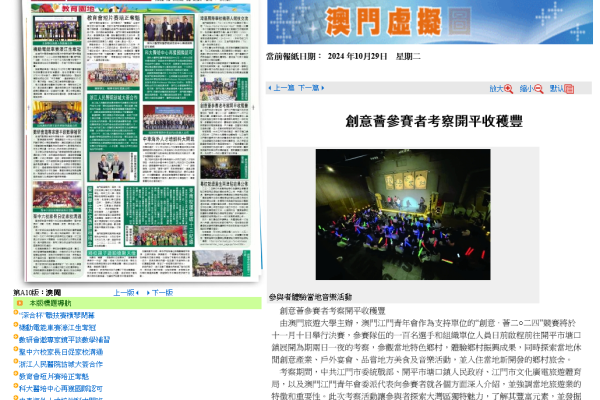Go to next article via 下一篇

(x=308, y=88)
